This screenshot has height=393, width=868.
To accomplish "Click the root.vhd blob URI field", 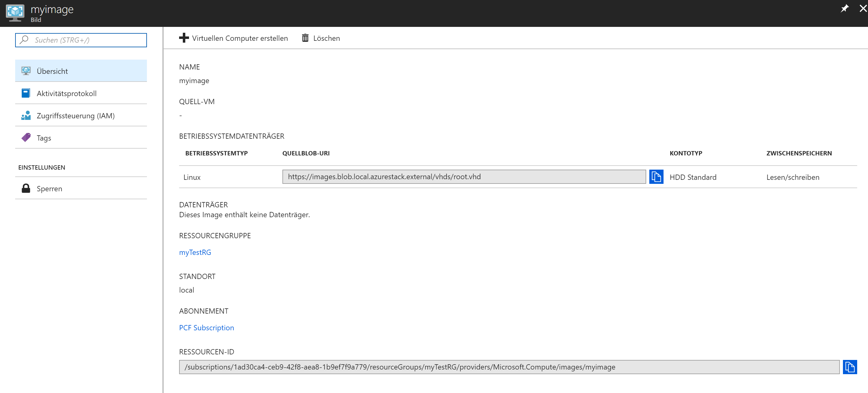I will click(x=464, y=177).
